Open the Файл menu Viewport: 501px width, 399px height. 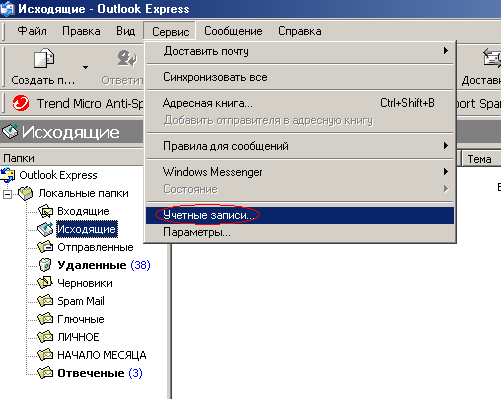32,31
